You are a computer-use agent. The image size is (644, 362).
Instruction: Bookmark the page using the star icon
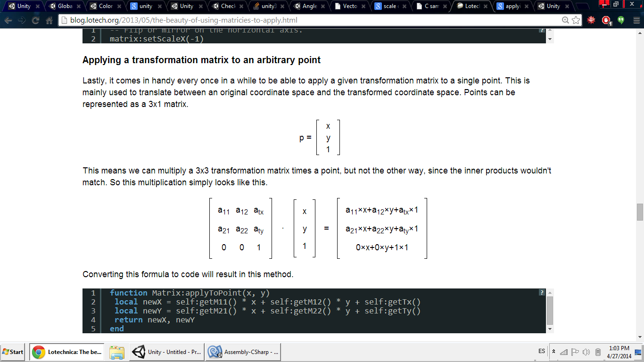point(576,20)
